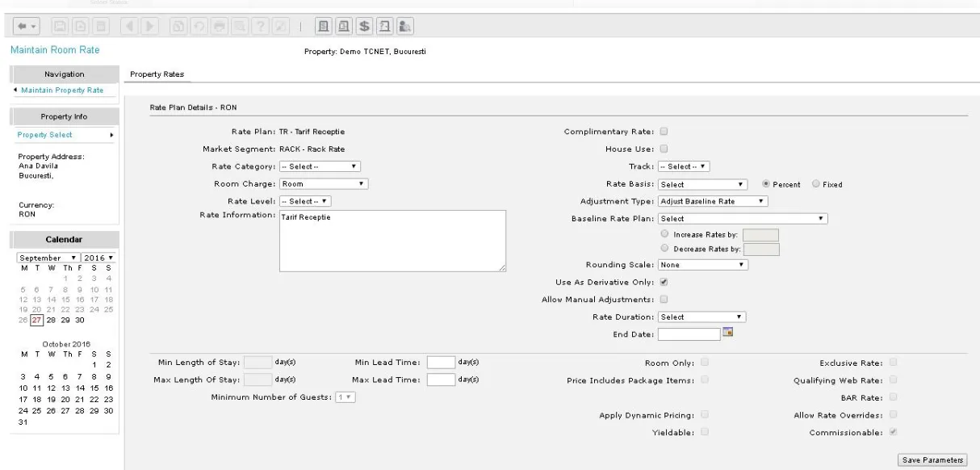The height and width of the screenshot is (470, 980).
Task: Click the End Date text field
Action: [x=689, y=333]
